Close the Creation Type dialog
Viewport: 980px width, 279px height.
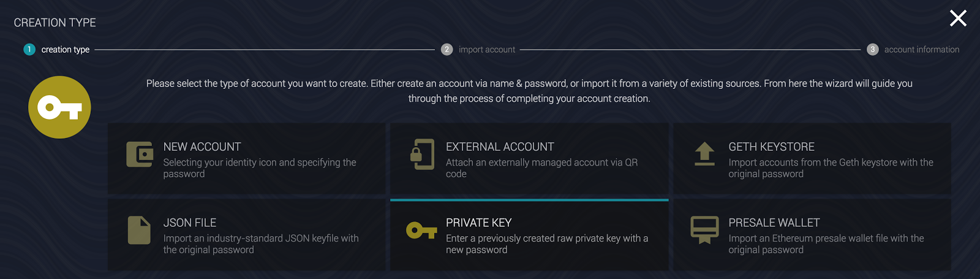coord(958,18)
